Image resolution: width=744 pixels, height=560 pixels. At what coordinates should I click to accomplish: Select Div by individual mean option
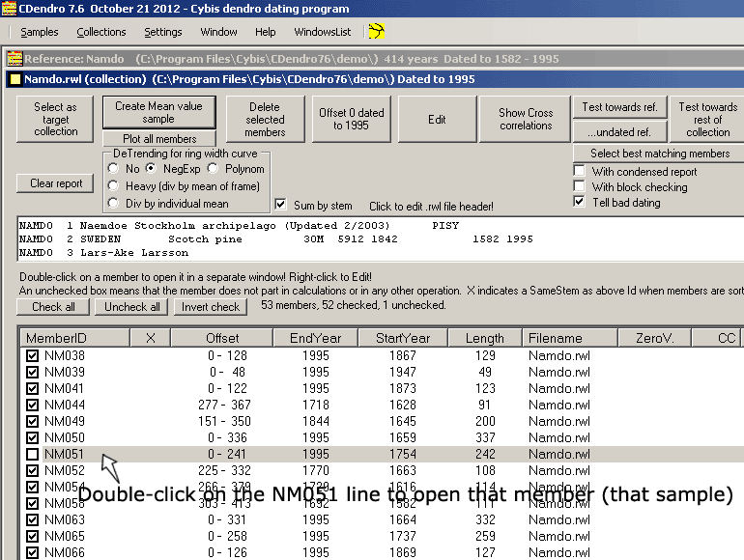[x=113, y=203]
